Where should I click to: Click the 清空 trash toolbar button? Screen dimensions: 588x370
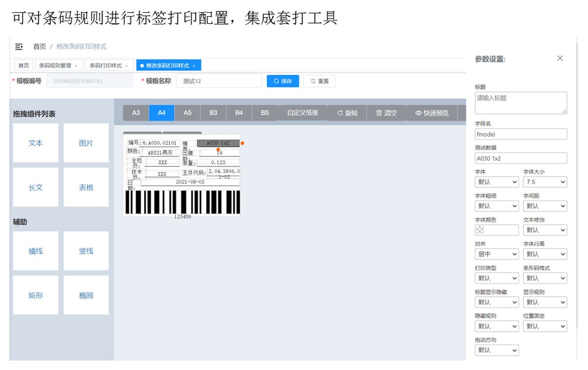coord(386,113)
